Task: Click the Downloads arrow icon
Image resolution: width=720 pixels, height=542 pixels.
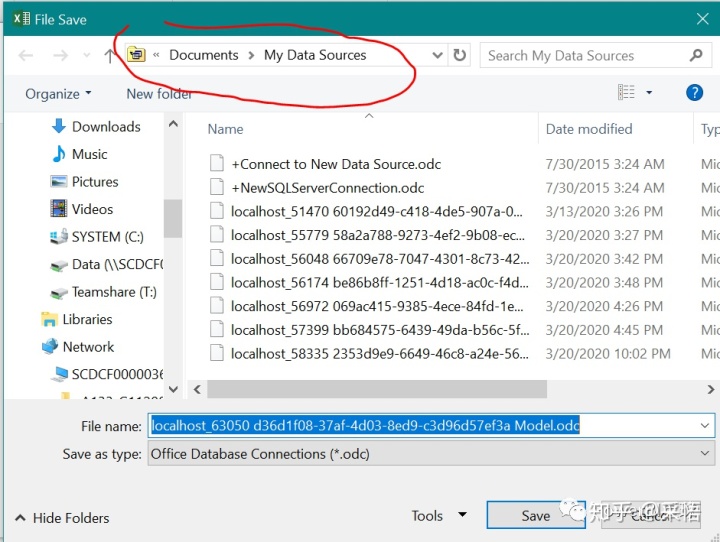Action: pyautogui.click(x=59, y=126)
